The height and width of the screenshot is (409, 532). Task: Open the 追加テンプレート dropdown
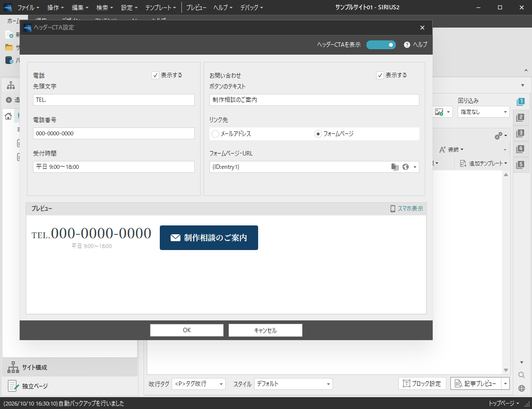483,163
